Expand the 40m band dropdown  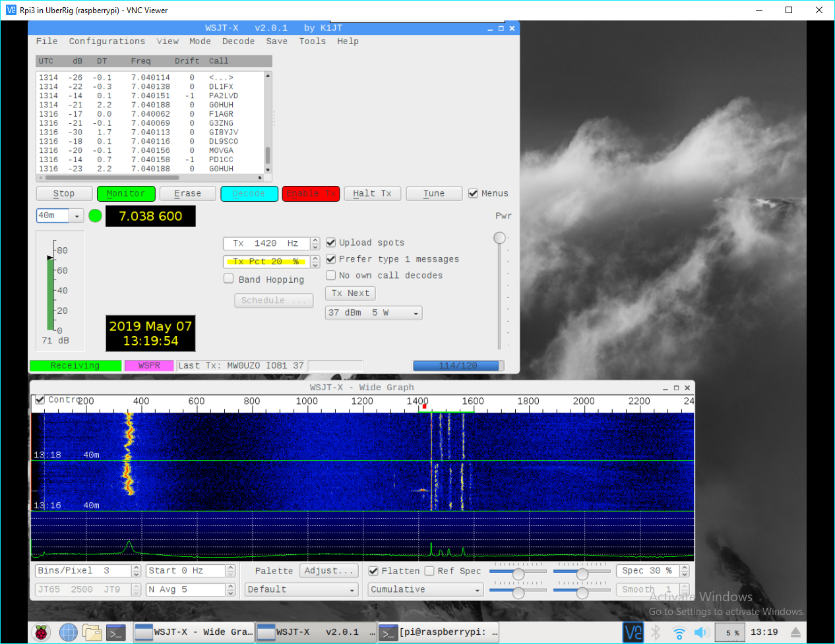pos(77,216)
